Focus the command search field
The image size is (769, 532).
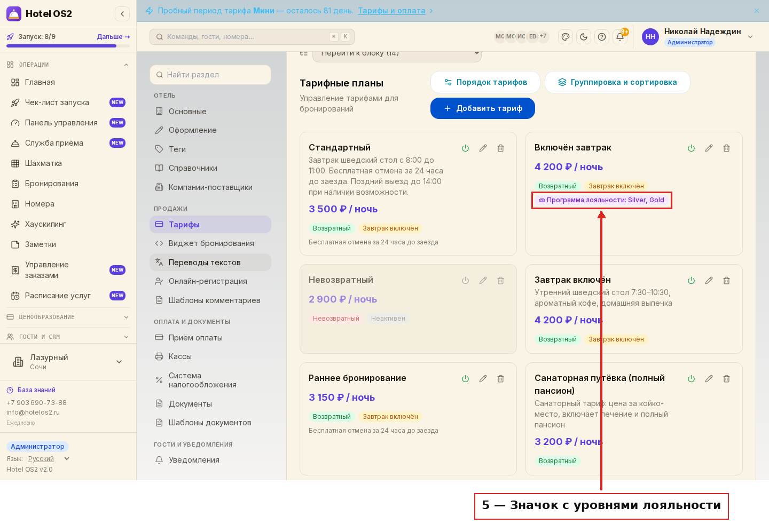click(x=252, y=37)
